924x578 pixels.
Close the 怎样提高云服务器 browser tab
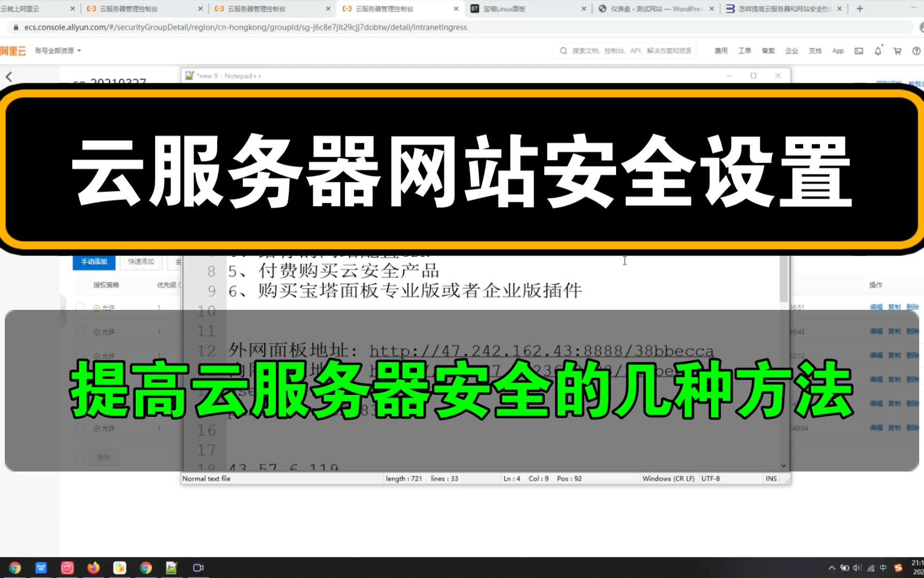click(x=840, y=9)
